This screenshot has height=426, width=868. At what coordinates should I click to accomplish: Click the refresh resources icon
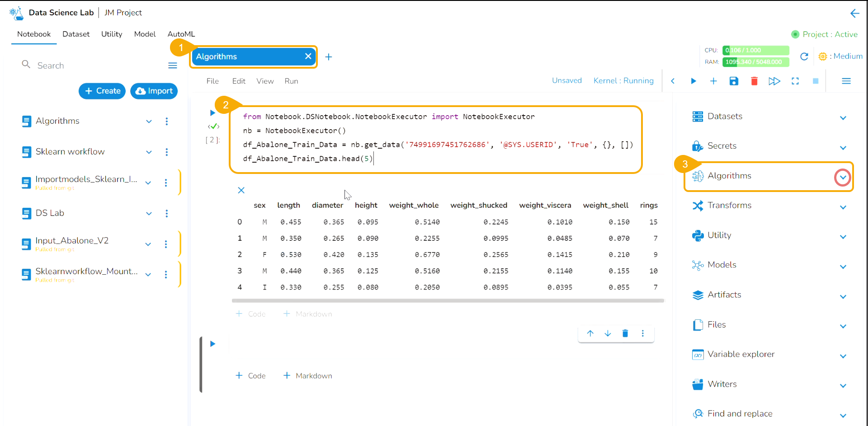(804, 56)
